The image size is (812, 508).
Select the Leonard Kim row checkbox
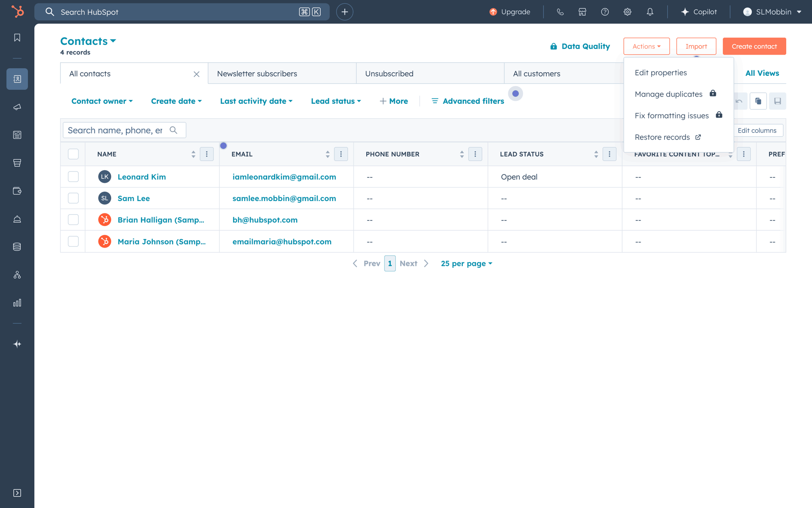pos(73,177)
